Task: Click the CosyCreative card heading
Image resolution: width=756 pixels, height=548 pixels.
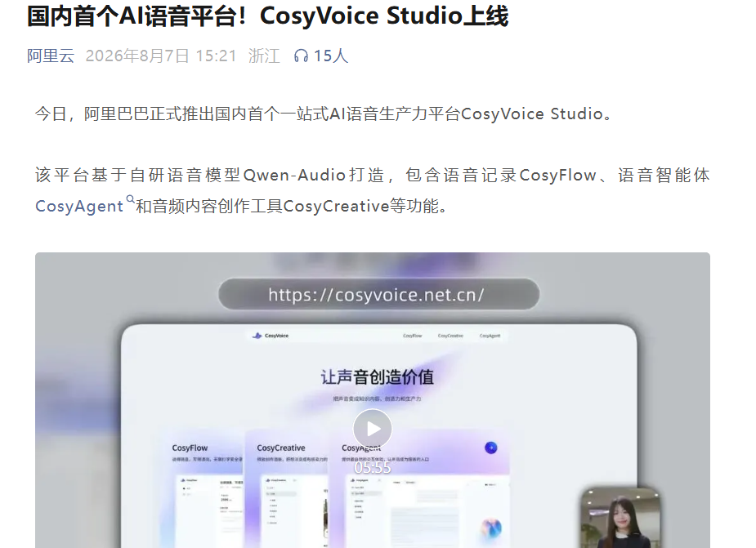Action: (x=281, y=448)
